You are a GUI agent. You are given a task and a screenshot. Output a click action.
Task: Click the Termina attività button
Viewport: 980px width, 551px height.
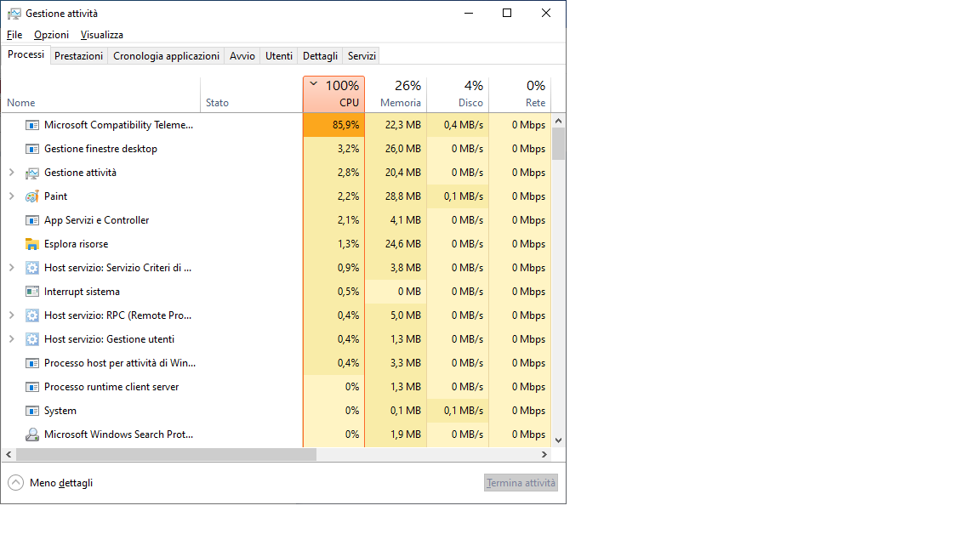point(521,483)
